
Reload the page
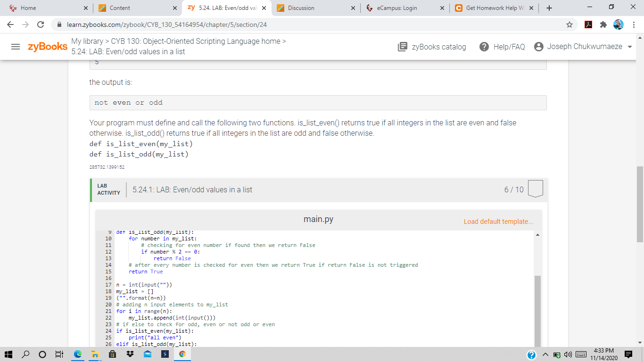(41, 25)
